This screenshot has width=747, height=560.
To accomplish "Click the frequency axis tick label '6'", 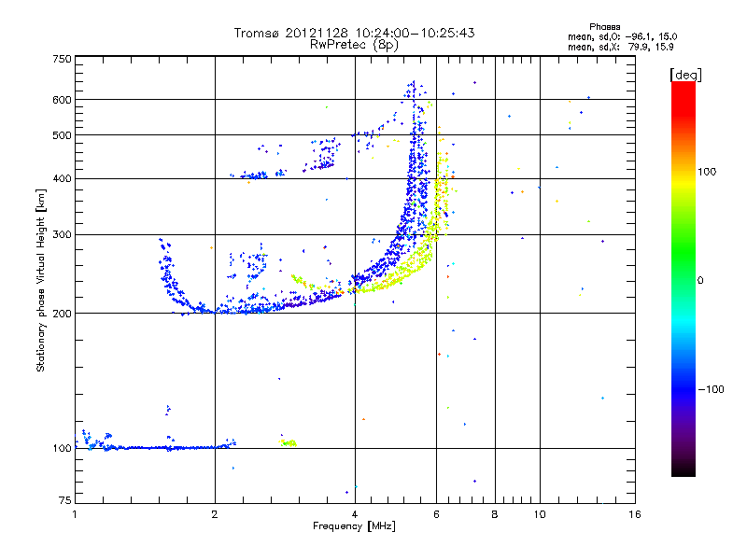I will 436,514.
